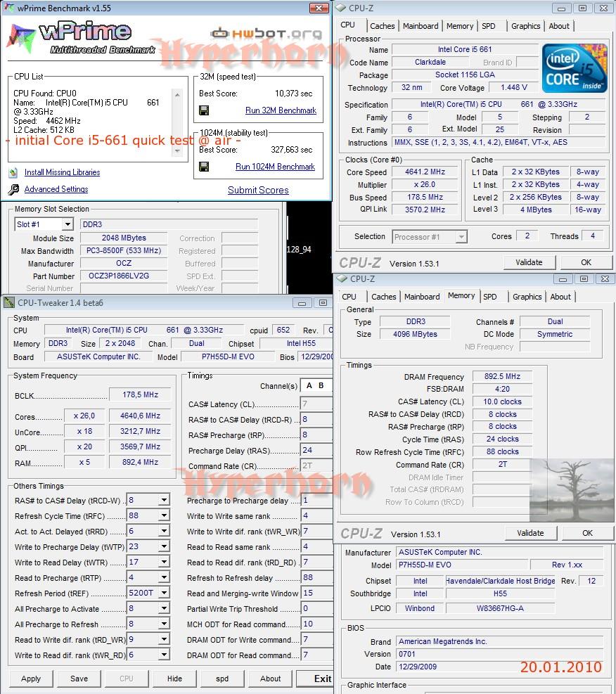Switch to CPU tab in lower CPU-Z window

point(349,297)
